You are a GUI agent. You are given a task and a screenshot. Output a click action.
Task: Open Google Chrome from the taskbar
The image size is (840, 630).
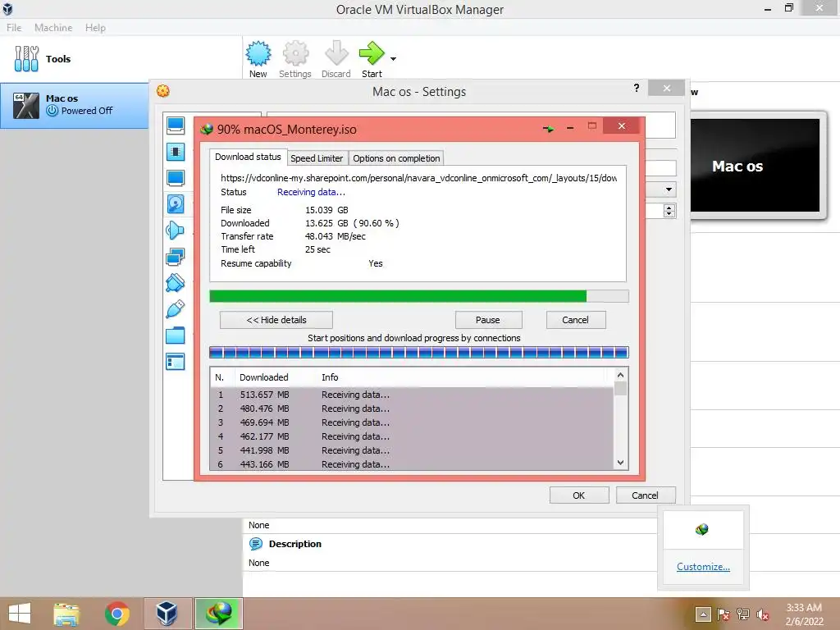pyautogui.click(x=116, y=614)
